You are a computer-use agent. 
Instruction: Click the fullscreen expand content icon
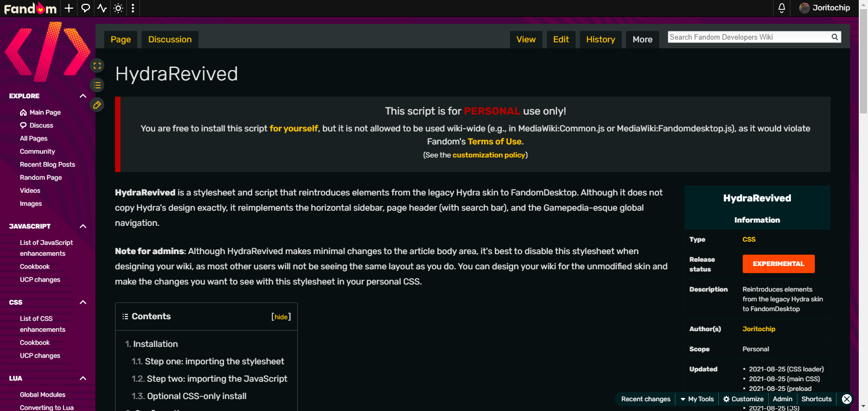[x=97, y=66]
